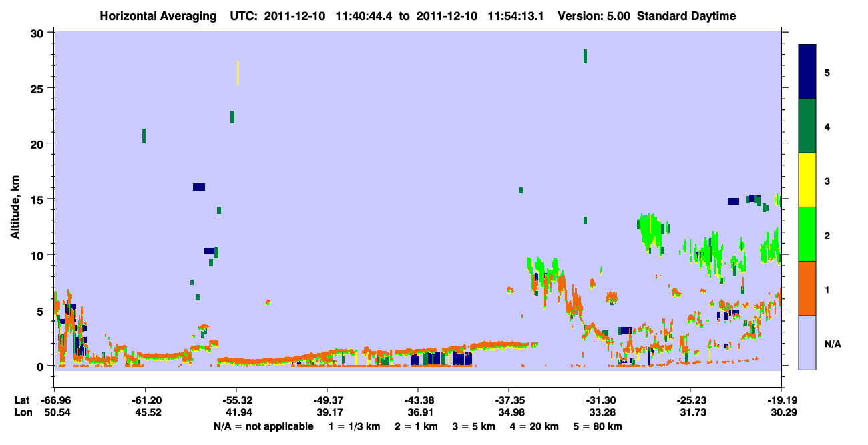Viewport: 868px width, 445px height.
Task: Click the lavender N/A color bar segment
Action: coord(807,342)
